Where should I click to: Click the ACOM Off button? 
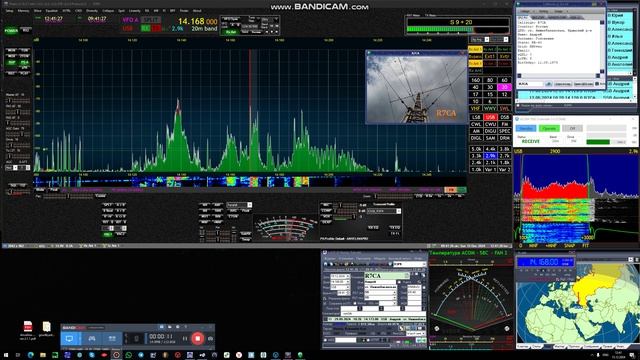572,128
